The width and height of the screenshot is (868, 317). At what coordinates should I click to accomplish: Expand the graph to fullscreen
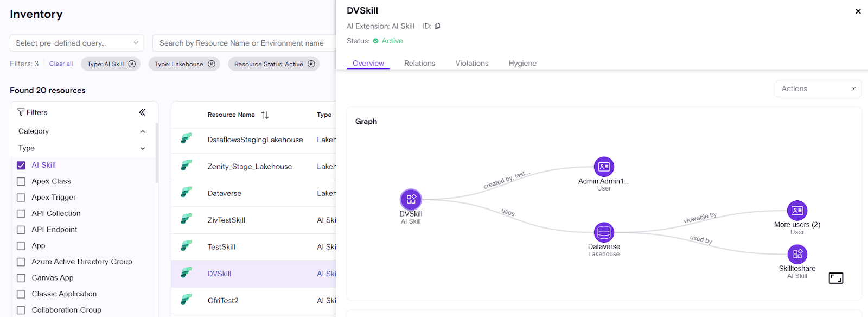click(835, 278)
